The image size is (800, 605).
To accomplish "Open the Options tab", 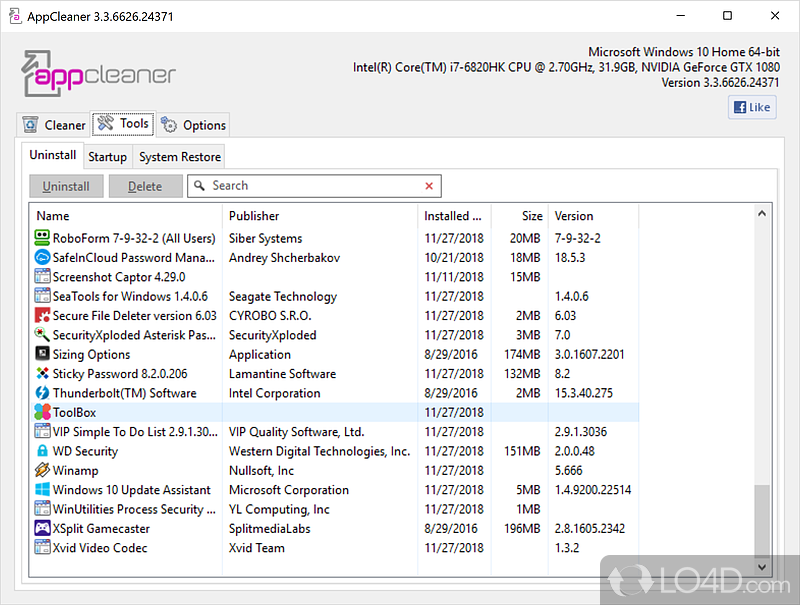I will 194,125.
